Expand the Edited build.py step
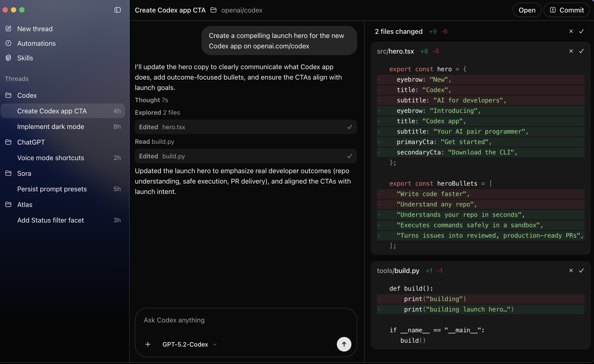This screenshot has height=364, width=594. point(246,156)
